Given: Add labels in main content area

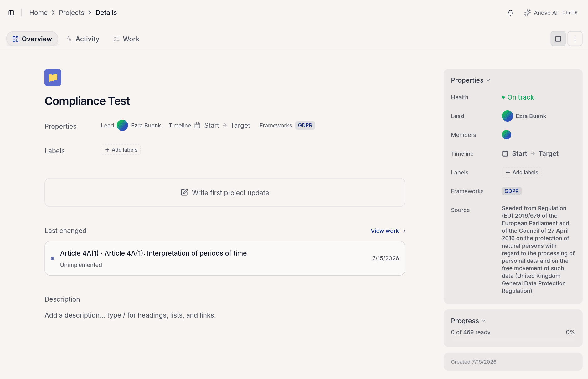Looking at the screenshot, I should pyautogui.click(x=121, y=150).
